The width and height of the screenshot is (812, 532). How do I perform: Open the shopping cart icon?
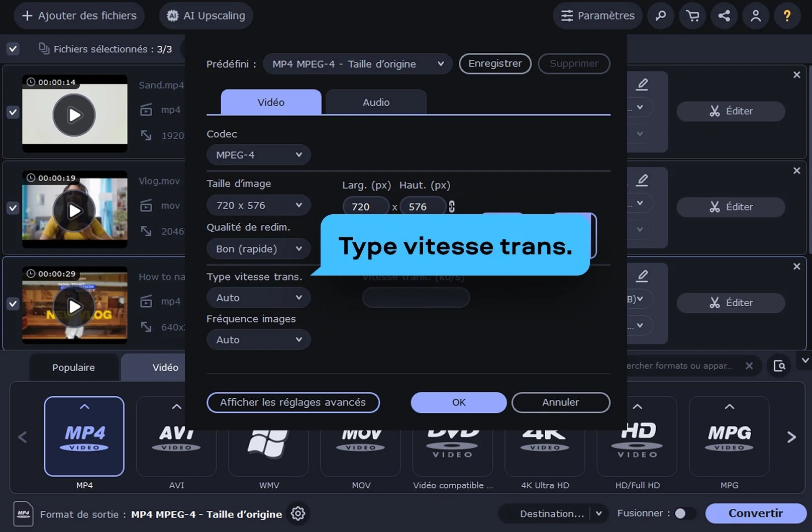[x=692, y=16]
